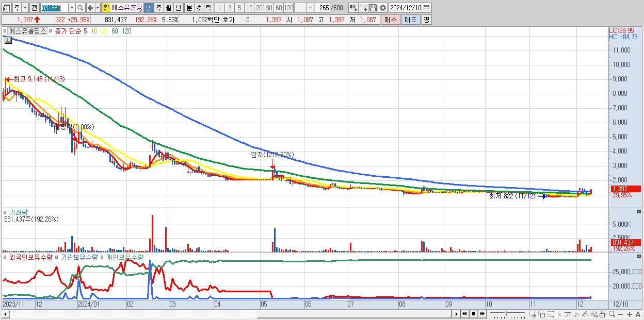The height and width of the screenshot is (320, 644).
Task: Click the dotted-line compare chart icon
Action: click(x=550, y=314)
